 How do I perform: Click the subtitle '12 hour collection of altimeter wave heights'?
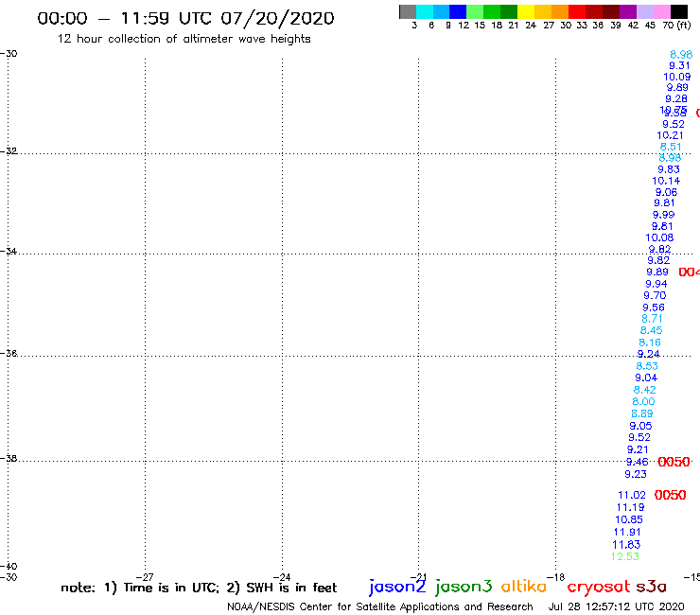pyautogui.click(x=184, y=39)
